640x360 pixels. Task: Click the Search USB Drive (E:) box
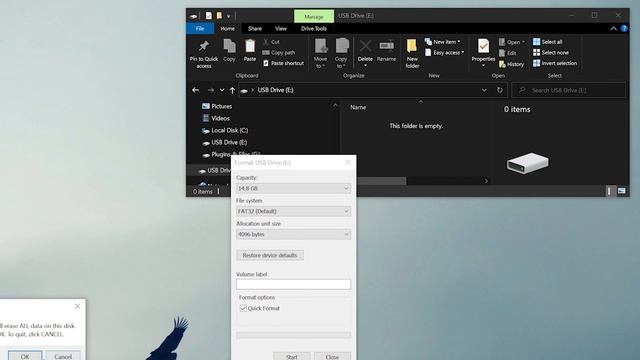coord(569,90)
